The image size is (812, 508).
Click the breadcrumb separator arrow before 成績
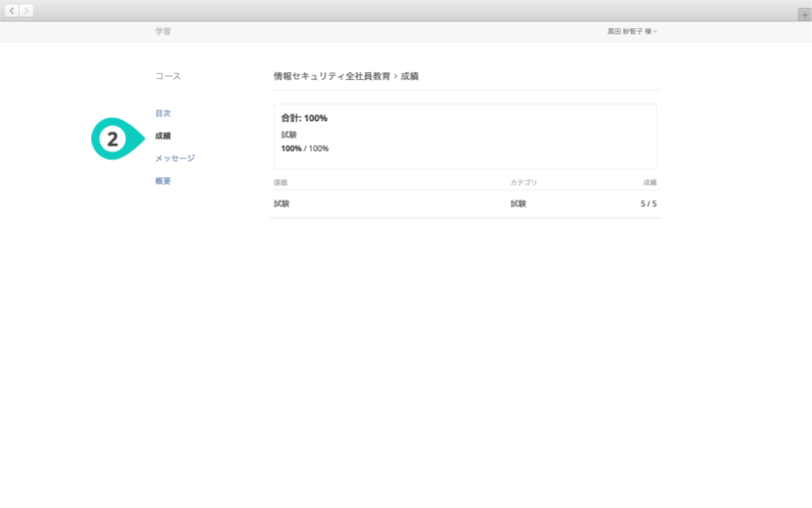click(x=395, y=76)
